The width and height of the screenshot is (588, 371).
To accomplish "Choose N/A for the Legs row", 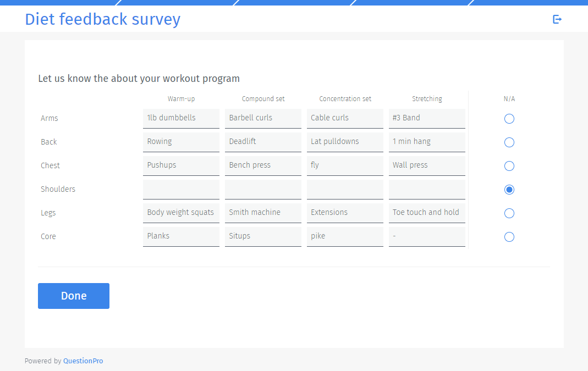I will (509, 213).
